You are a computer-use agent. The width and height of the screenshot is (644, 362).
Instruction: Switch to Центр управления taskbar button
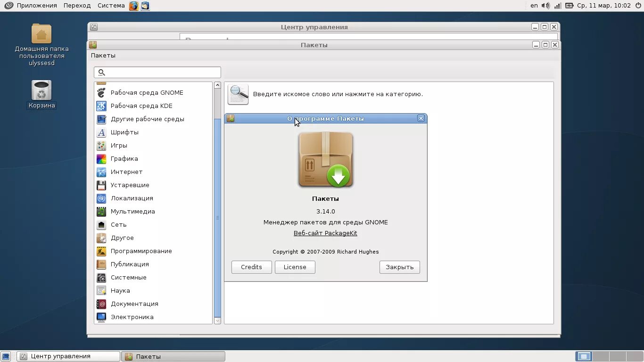click(x=68, y=356)
